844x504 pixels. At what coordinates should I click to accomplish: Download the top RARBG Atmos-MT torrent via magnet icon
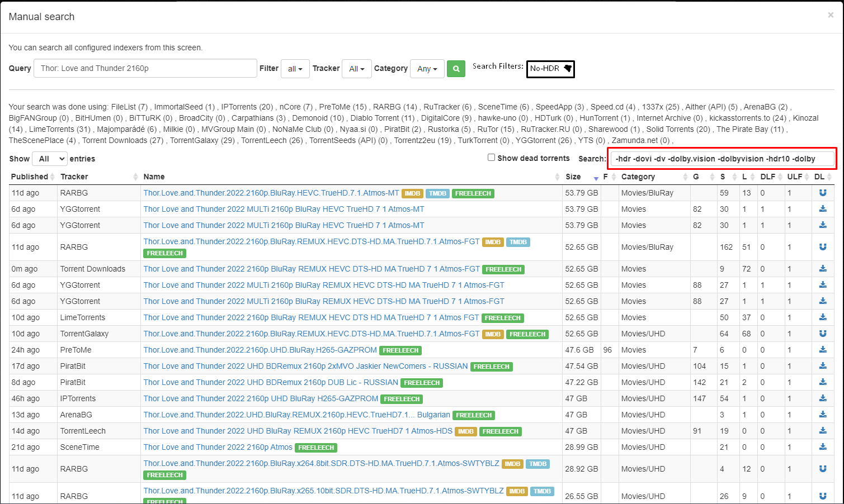tap(823, 193)
